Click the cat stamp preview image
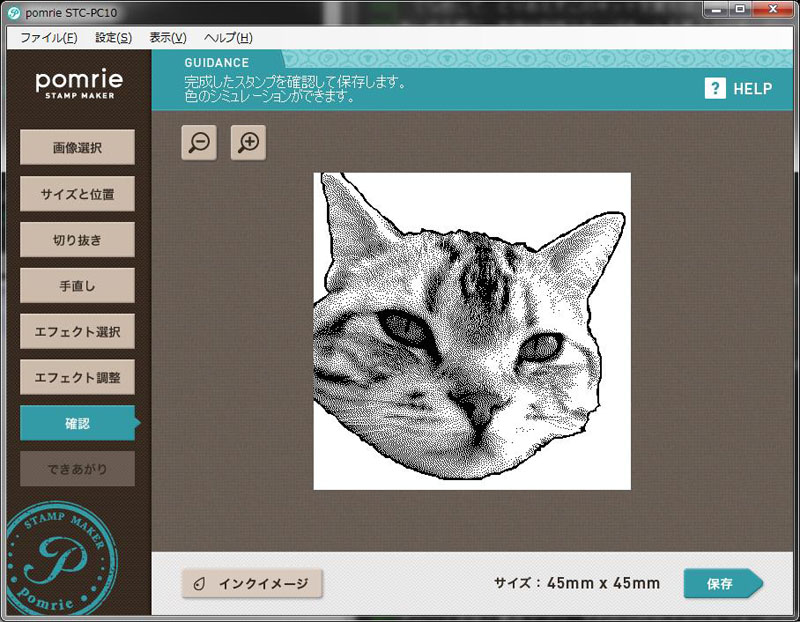 tap(470, 330)
